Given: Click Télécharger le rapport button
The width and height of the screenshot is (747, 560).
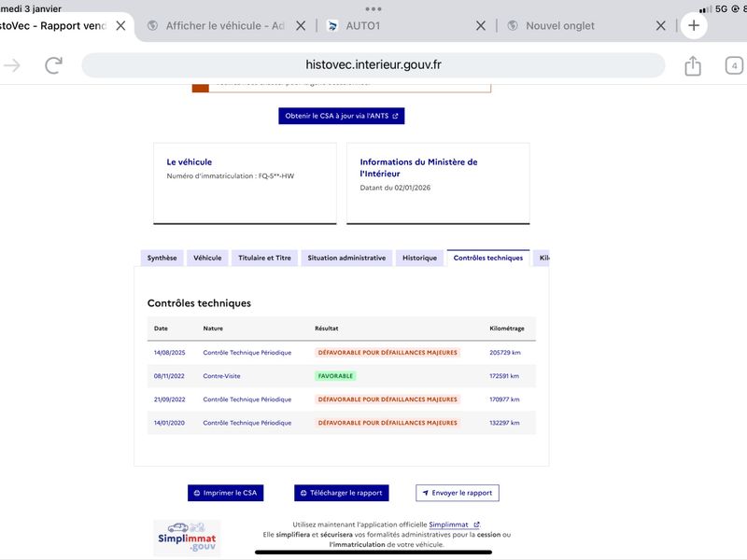Looking at the screenshot, I should [342, 493].
